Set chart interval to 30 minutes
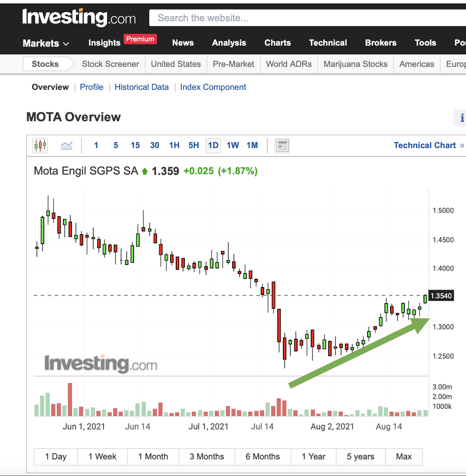Viewport: 466px width, 476px height. pos(154,145)
